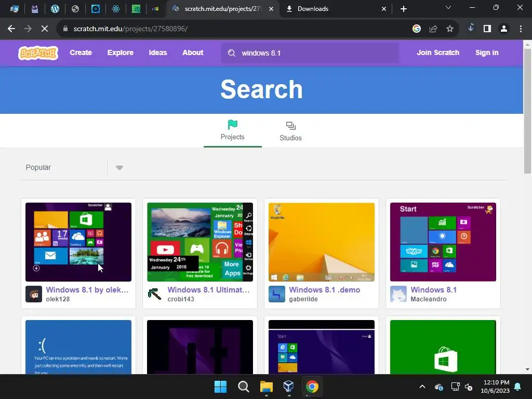The width and height of the screenshot is (532, 399).
Task: Click the sort dropdown arrow
Action: 119,168
